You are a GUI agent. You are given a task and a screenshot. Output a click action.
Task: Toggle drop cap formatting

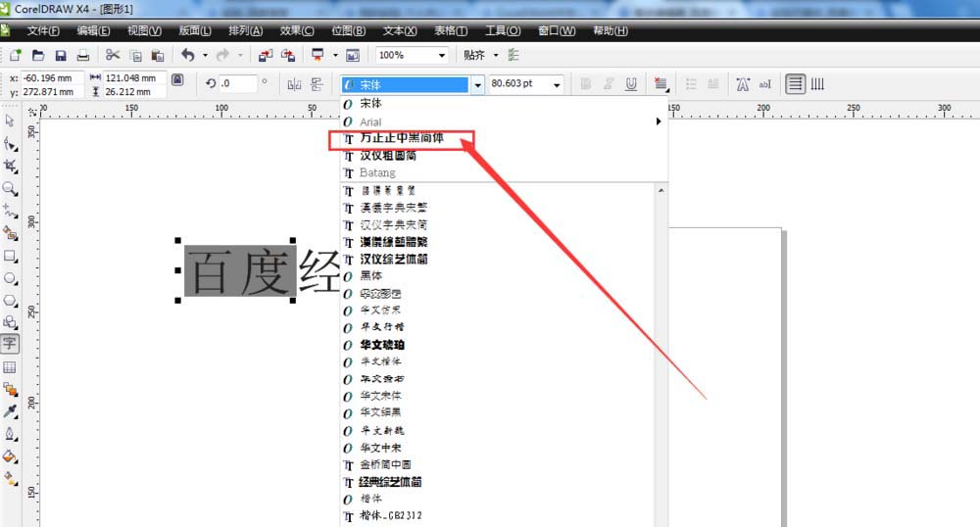coord(713,84)
